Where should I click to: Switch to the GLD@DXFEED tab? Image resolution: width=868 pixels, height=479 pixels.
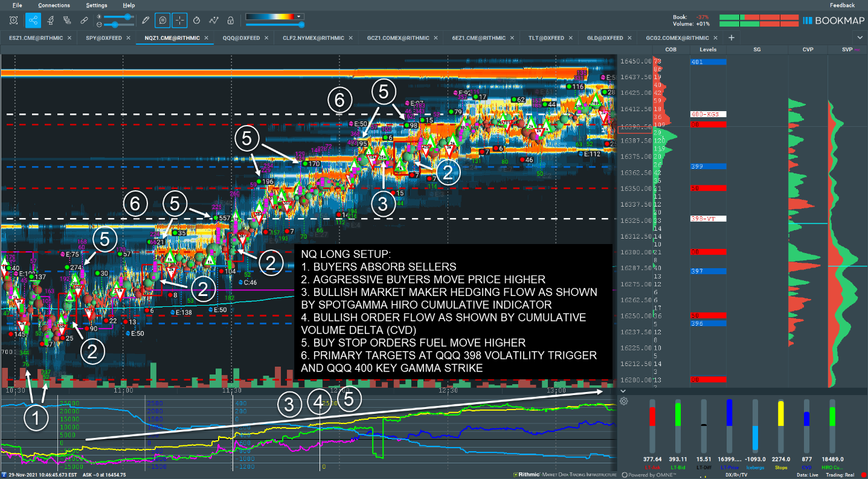tap(605, 38)
